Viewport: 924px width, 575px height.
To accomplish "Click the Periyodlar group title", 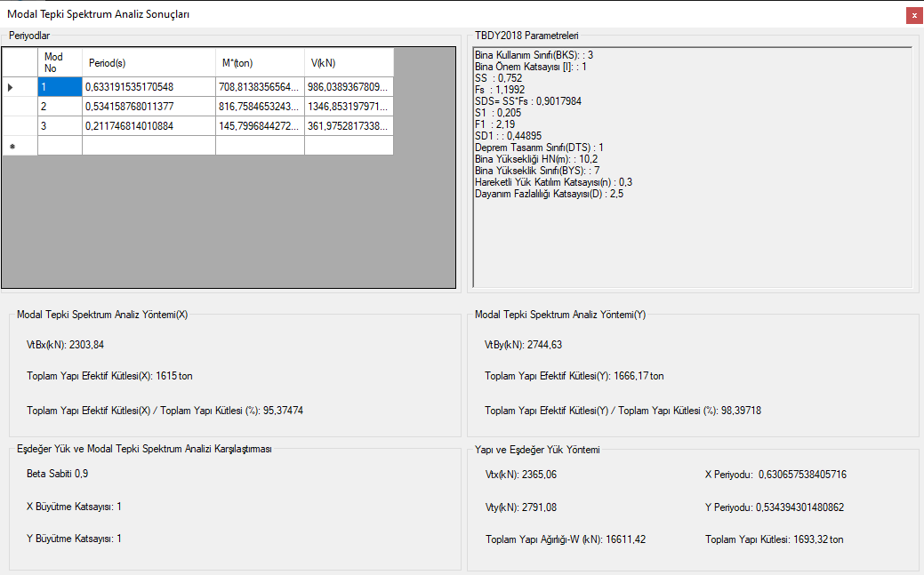I will [x=29, y=36].
